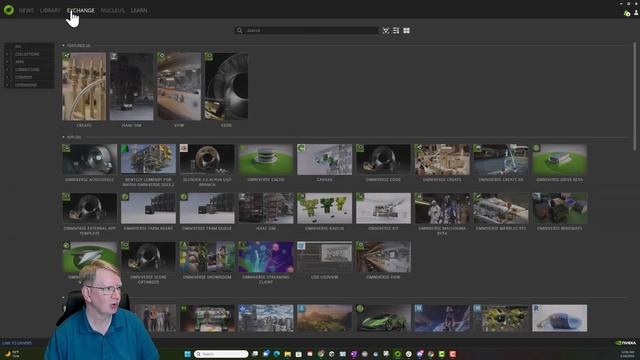Open Omniverse View app tile
640x360 pixels.
(383, 257)
